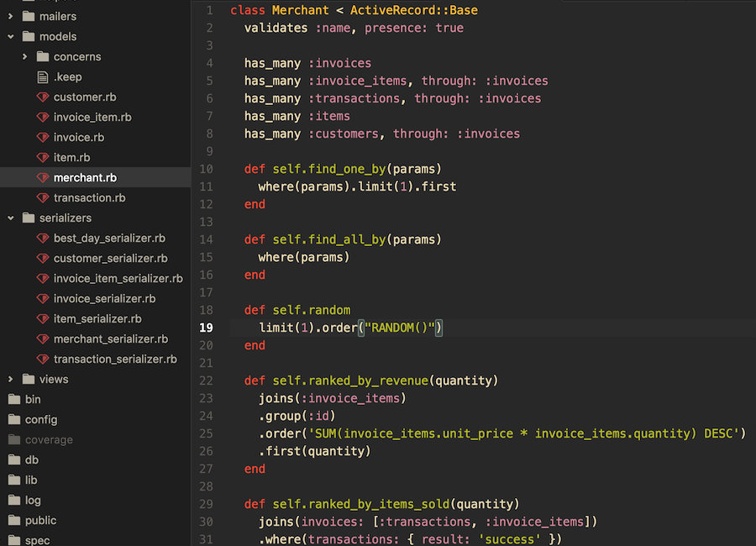
Task: Select merchant.rb in the tree
Action: (x=86, y=178)
